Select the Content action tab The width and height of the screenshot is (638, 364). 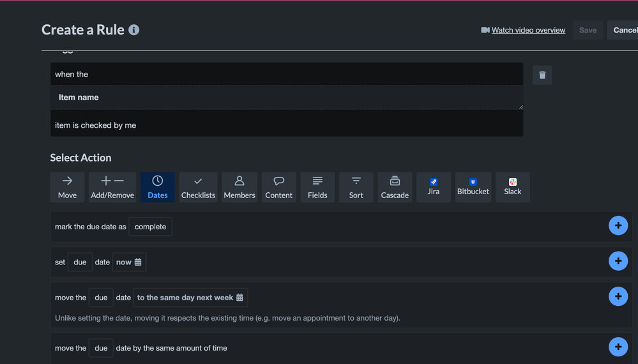278,187
